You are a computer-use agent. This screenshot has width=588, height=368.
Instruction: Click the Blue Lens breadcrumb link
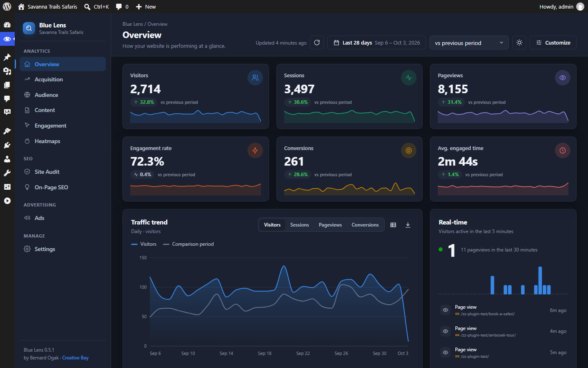click(133, 24)
